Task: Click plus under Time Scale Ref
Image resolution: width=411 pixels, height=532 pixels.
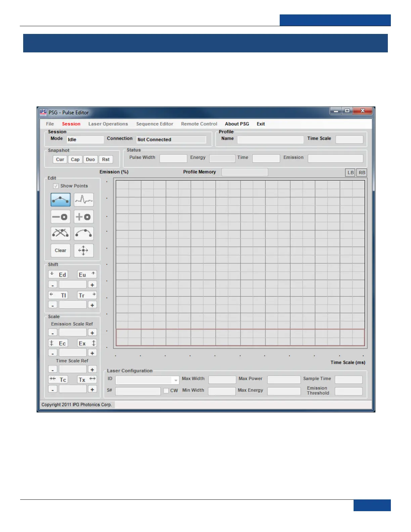Action: click(92, 369)
